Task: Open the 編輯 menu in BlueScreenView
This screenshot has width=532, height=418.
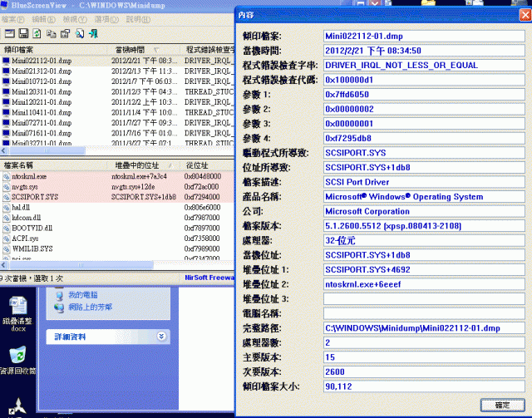Action: (x=43, y=20)
